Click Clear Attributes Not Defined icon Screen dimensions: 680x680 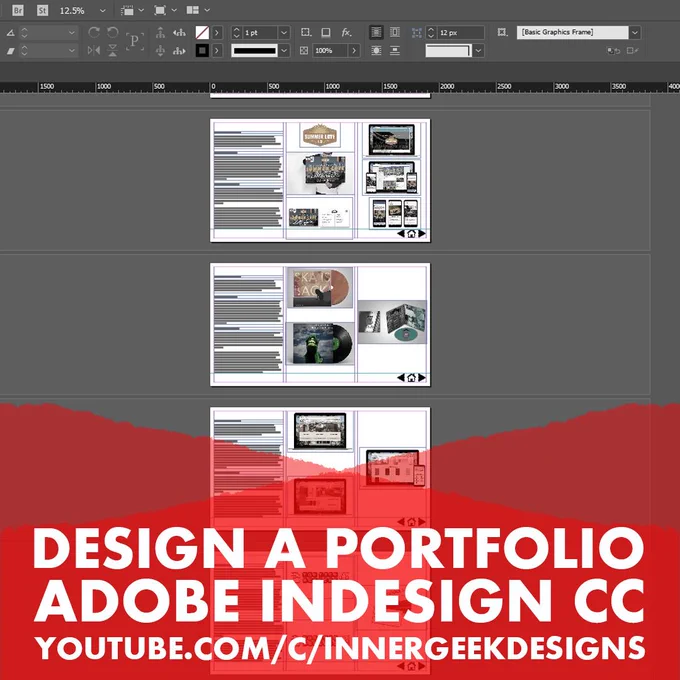click(632, 51)
